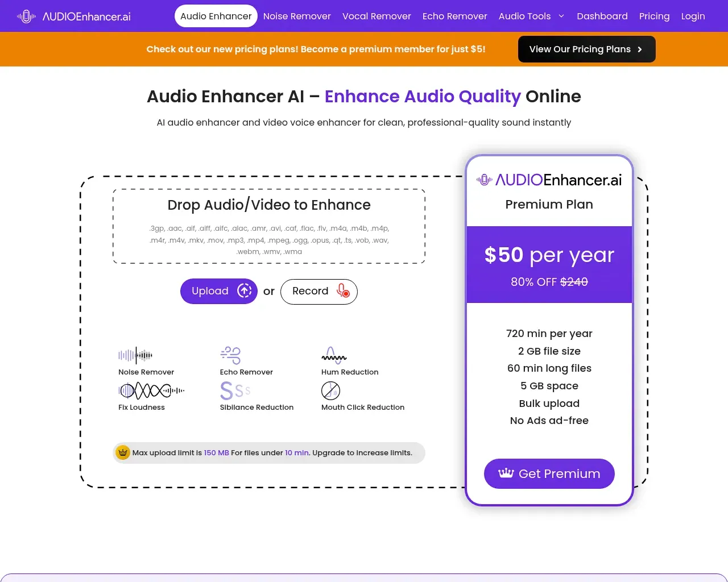Click the Enhance Audio Quality heading text
Image resolution: width=728 pixels, height=582 pixels.
click(423, 97)
